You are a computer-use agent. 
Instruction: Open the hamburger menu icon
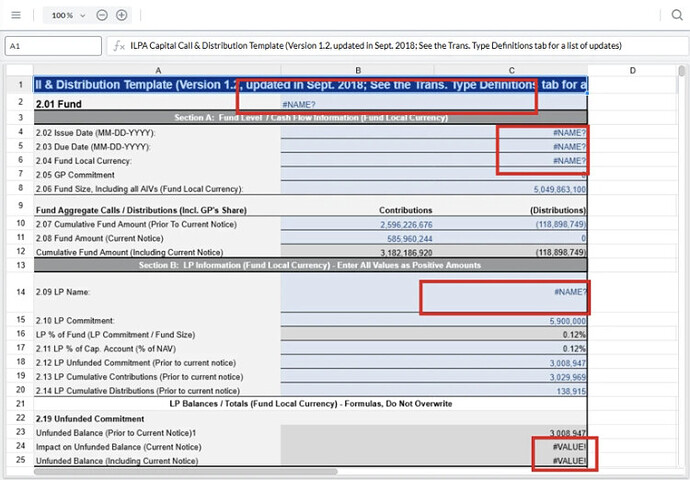[16, 15]
